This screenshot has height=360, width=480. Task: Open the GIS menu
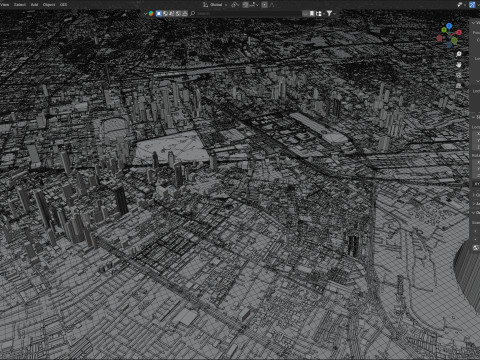tap(63, 5)
